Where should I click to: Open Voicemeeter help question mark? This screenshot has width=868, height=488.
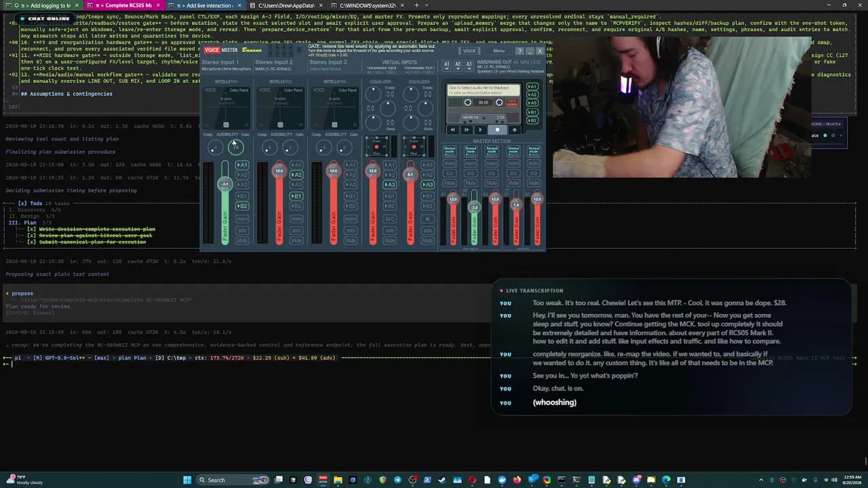point(519,51)
